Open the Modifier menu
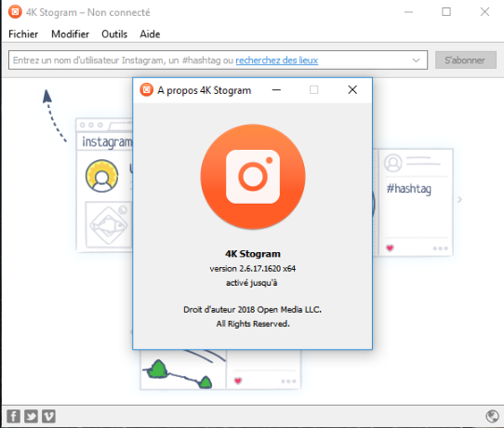 coord(70,34)
